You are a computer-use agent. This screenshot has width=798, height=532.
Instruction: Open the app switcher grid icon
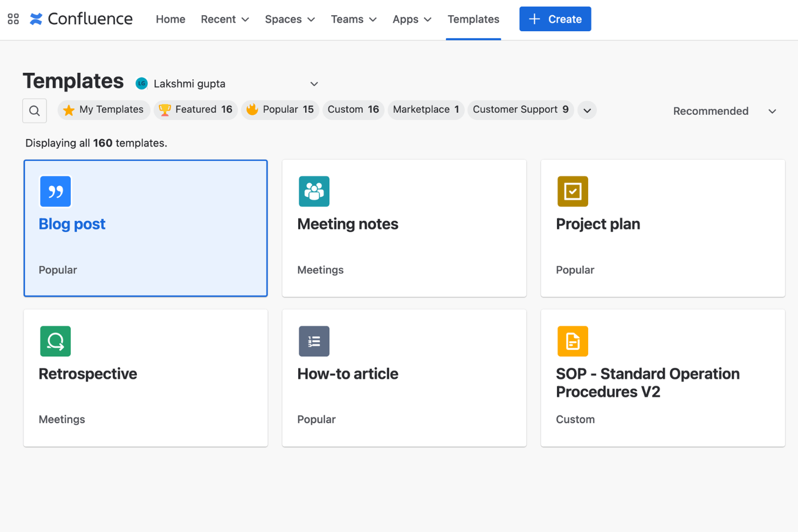(13, 18)
